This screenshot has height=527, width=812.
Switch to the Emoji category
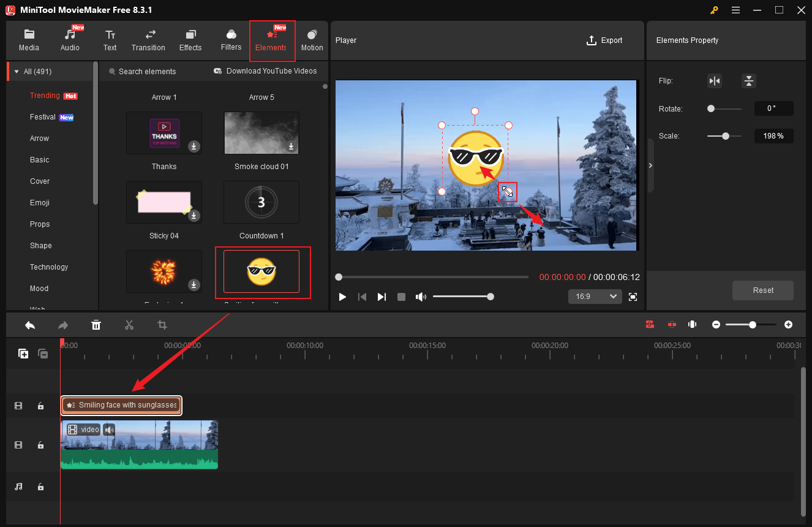click(40, 202)
